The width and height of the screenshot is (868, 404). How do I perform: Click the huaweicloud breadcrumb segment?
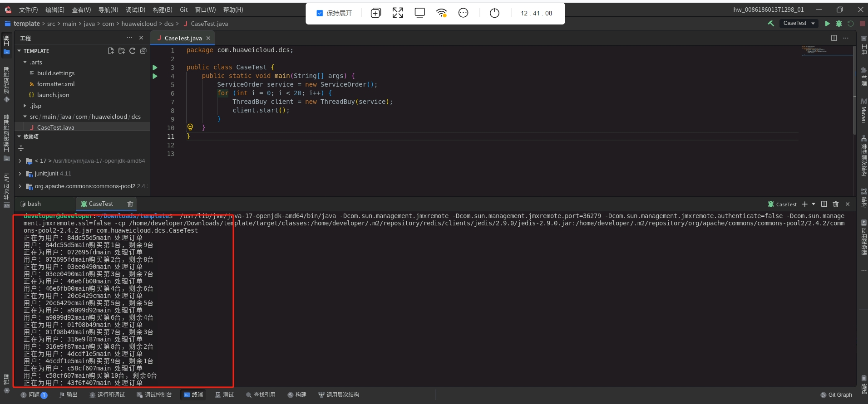[x=139, y=24]
